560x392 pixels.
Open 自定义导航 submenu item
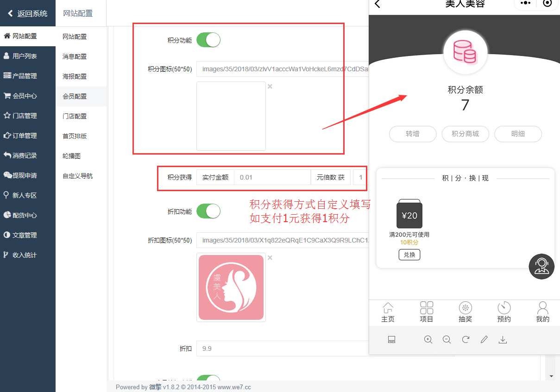81,176
